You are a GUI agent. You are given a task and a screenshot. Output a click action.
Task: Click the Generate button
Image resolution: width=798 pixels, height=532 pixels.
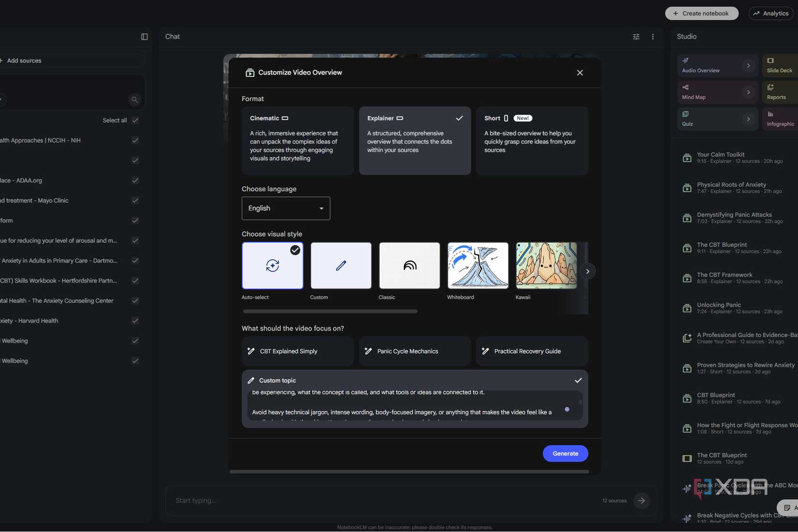565,454
